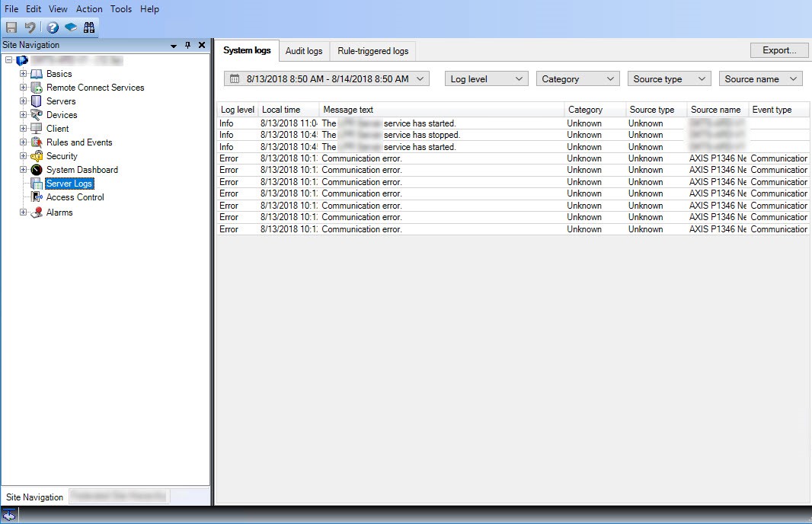
Task: Open documentation with the blue book icon
Action: tap(70, 27)
